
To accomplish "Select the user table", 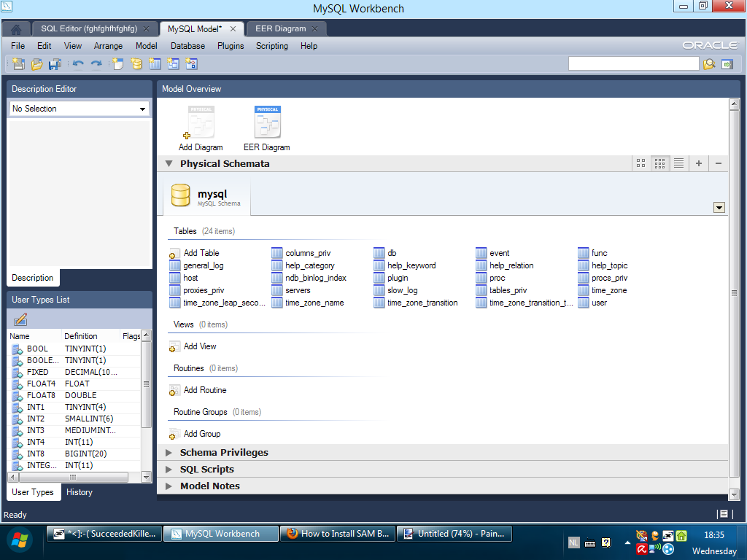I will [x=592, y=303].
